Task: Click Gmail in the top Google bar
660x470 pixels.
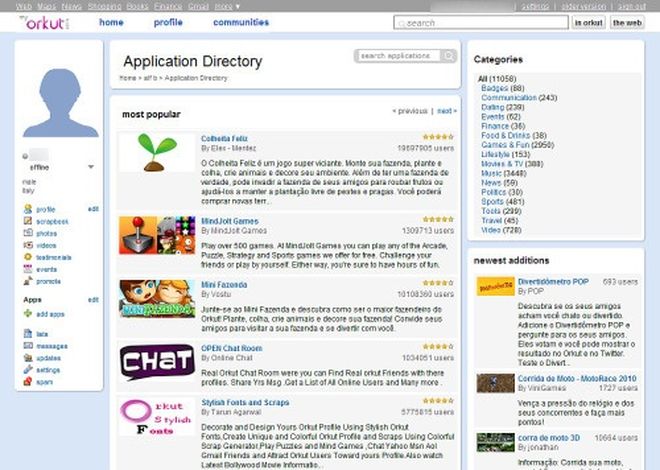Action: [198, 6]
